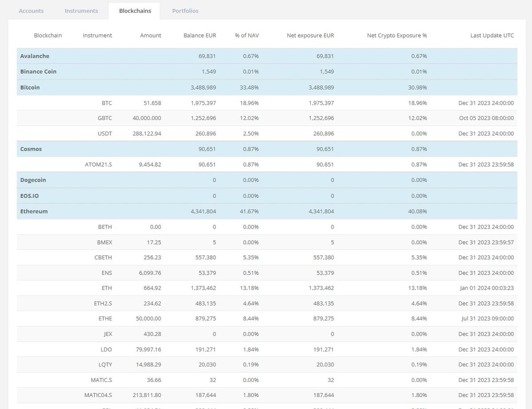Open the Instruments tab
The width and height of the screenshot is (532, 409).
tap(81, 11)
